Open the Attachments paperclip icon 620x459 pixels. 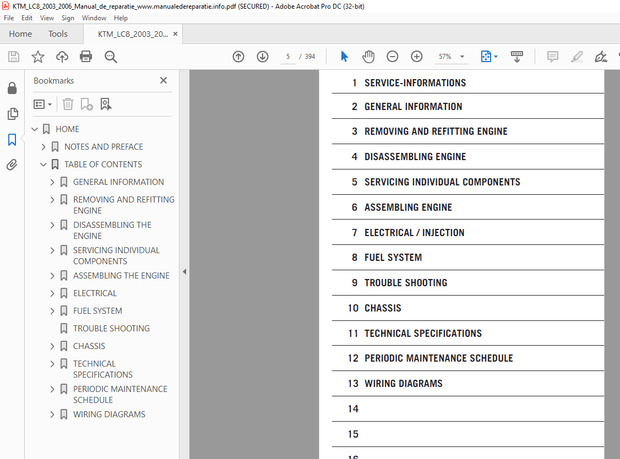coord(12,164)
